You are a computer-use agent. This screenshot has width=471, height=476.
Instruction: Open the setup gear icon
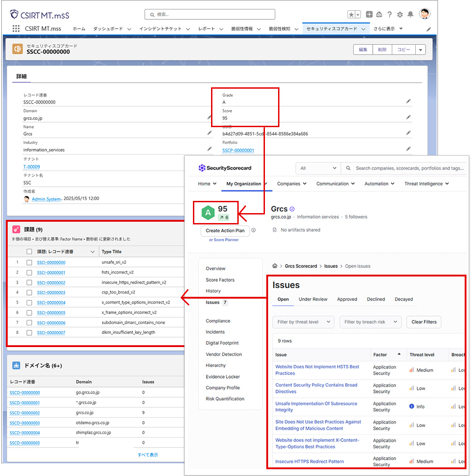coord(400,14)
